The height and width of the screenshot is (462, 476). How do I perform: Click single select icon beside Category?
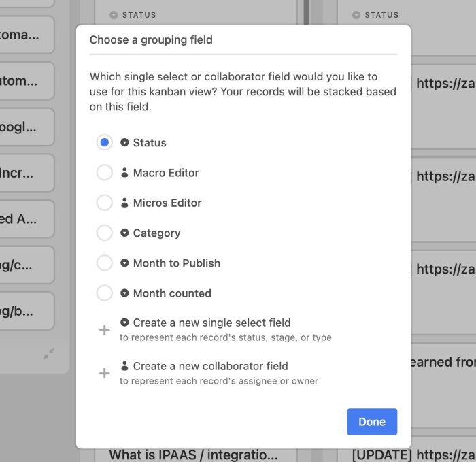coord(124,233)
